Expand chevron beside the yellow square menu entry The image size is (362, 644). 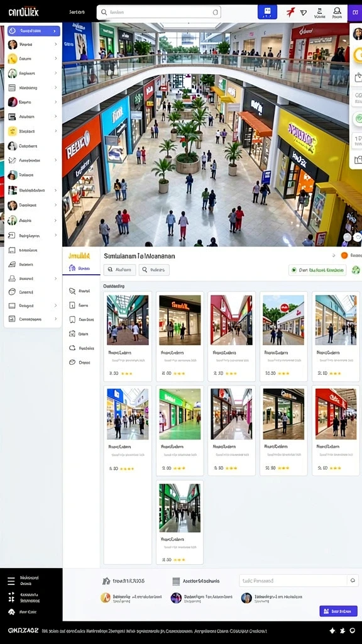(x=55, y=131)
